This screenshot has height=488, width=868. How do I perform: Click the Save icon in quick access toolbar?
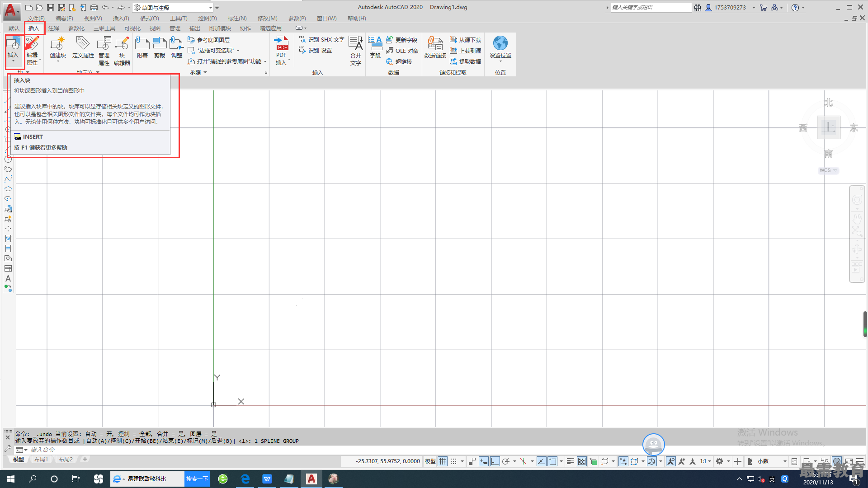point(51,8)
